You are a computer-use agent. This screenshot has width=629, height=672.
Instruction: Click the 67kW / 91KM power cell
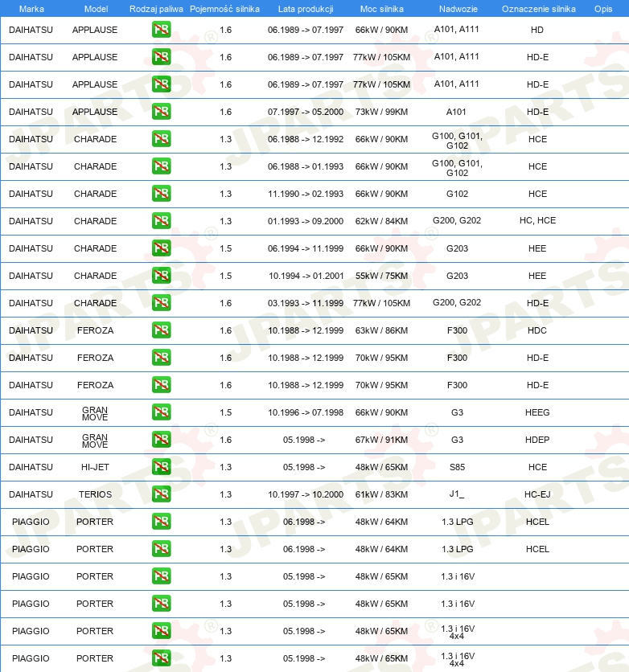tap(381, 440)
